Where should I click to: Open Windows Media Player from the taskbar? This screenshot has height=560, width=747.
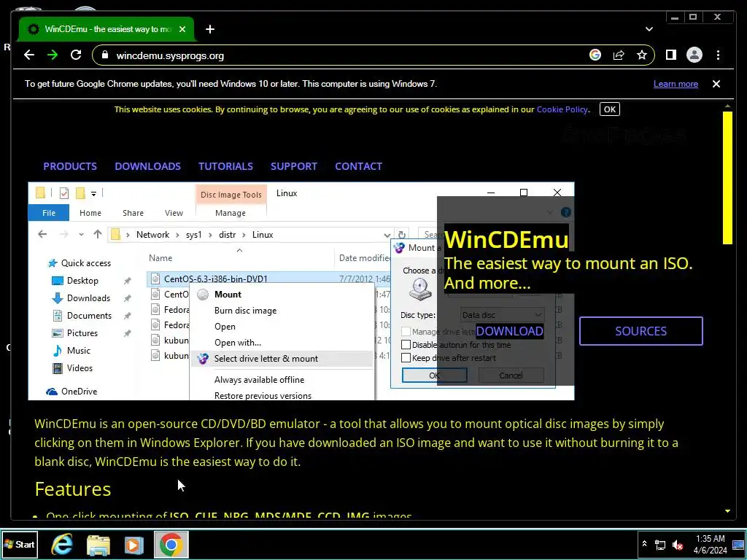(x=134, y=545)
